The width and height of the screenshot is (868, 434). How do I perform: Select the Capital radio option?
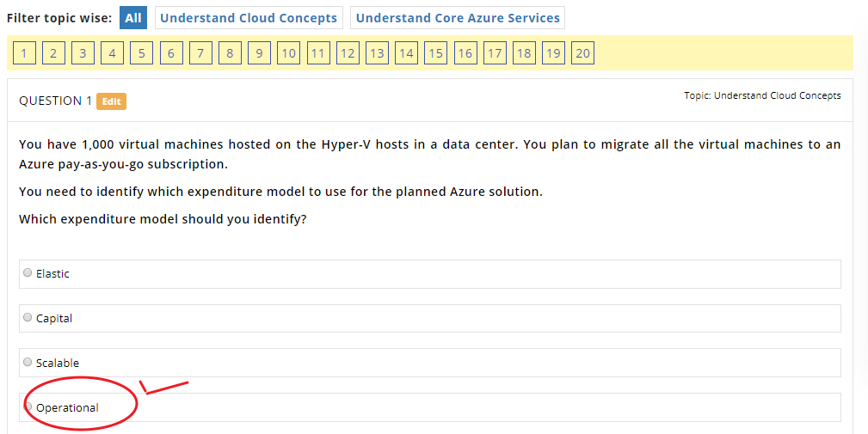[x=28, y=318]
